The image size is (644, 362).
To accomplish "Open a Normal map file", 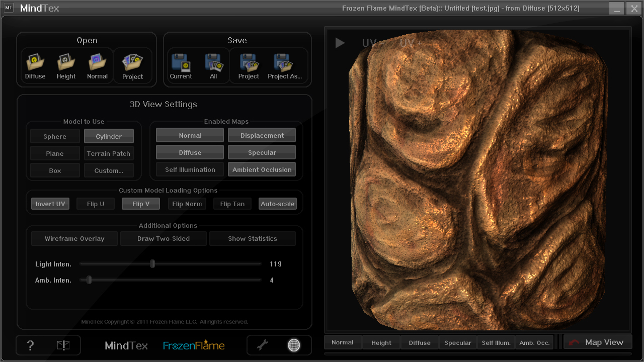I will [97, 66].
